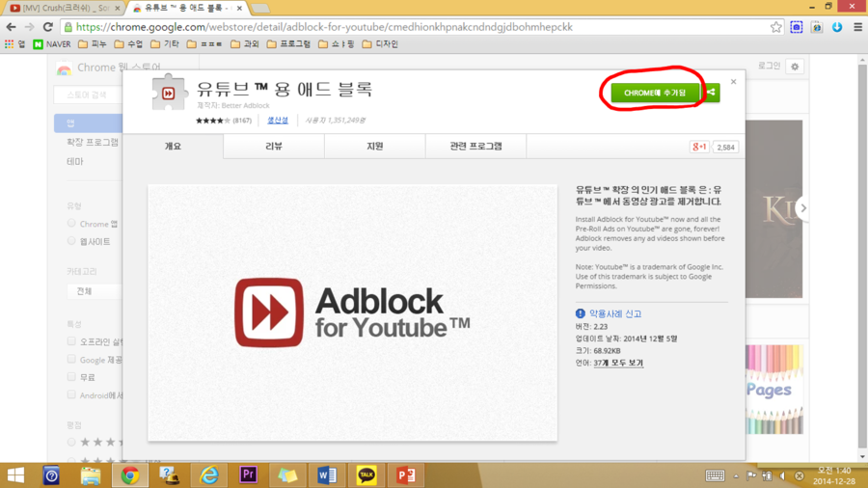Viewport: 868px width, 488px height.
Task: Open the Chrome menu hamburger icon
Action: tap(857, 27)
